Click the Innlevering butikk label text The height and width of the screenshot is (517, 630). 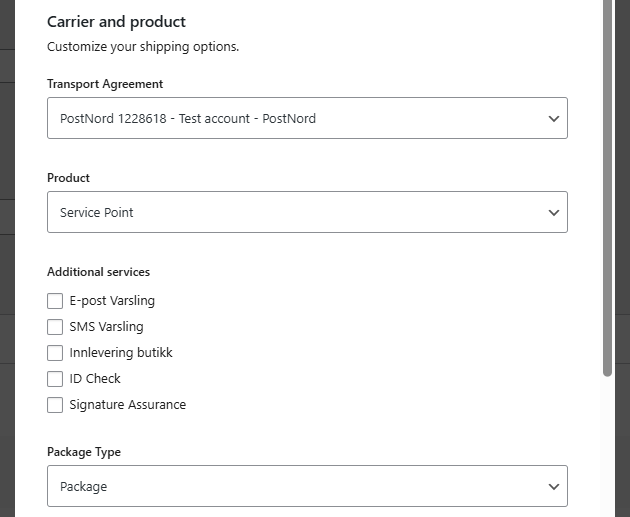(121, 352)
